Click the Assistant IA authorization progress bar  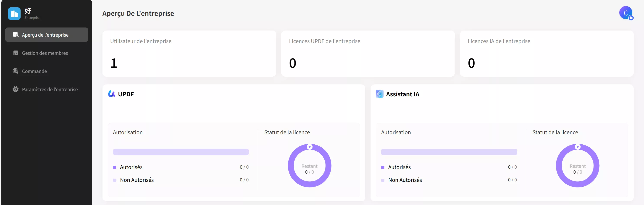click(x=449, y=152)
